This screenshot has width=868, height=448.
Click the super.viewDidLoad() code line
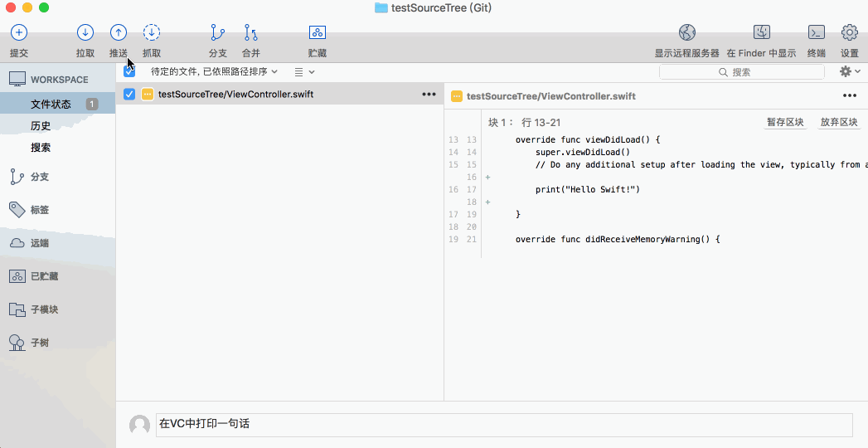pyautogui.click(x=582, y=153)
